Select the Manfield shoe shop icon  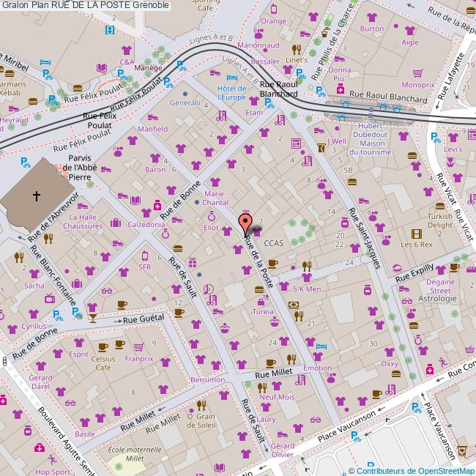[x=153, y=117]
